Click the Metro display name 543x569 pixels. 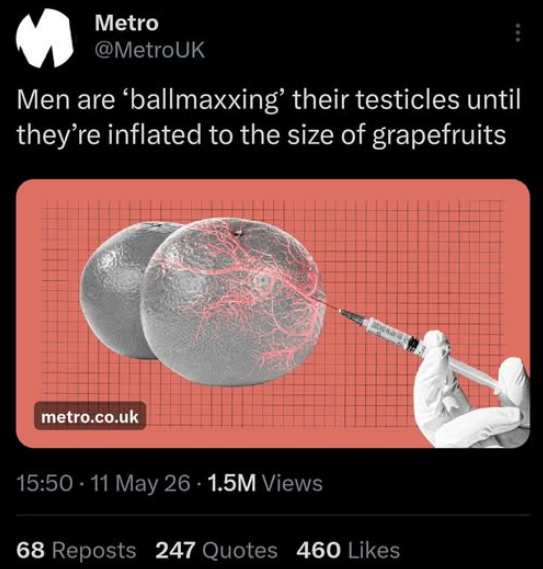[126, 23]
